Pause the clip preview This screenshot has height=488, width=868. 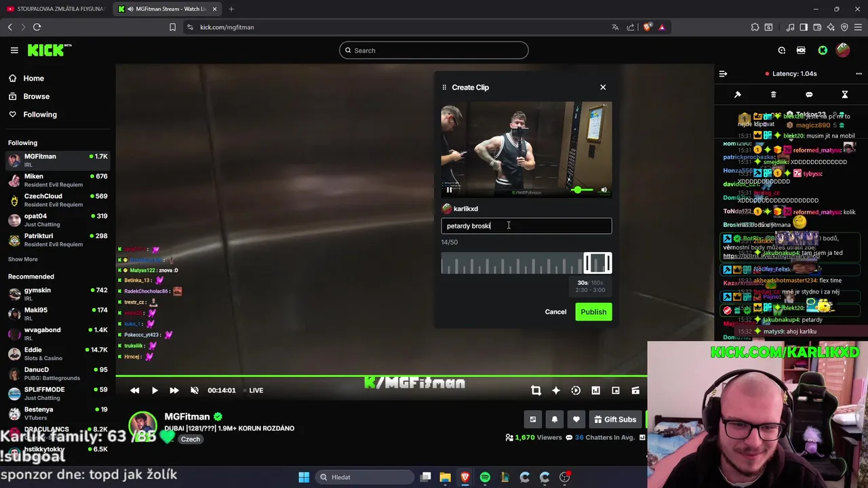pos(449,190)
